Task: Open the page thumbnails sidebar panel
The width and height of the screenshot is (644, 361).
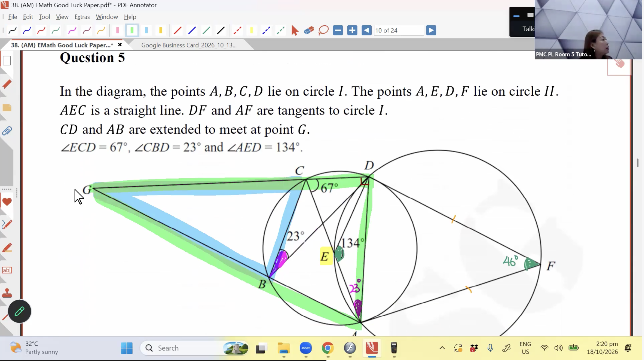Action: pos(7,61)
